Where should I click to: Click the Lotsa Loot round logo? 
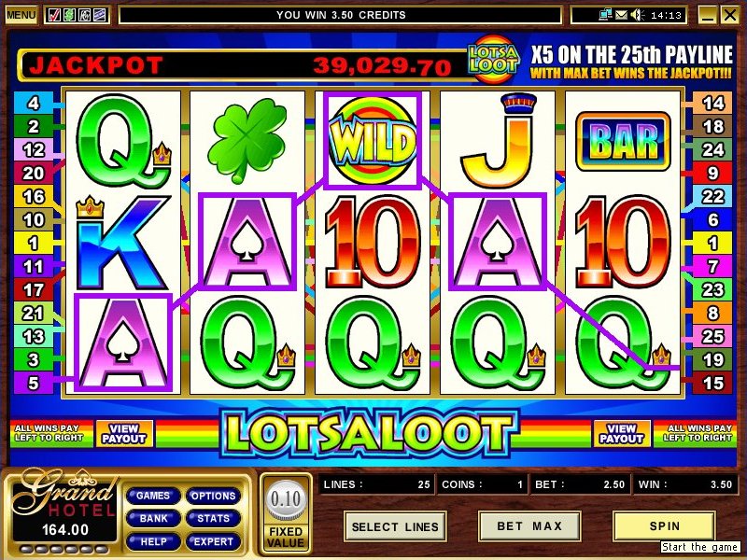(x=494, y=60)
